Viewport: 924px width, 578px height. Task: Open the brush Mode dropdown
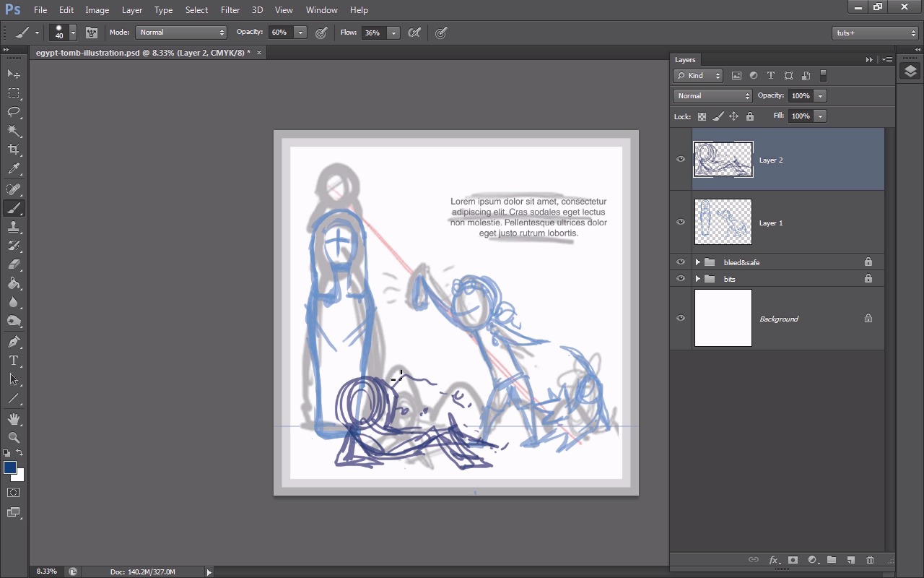point(181,33)
